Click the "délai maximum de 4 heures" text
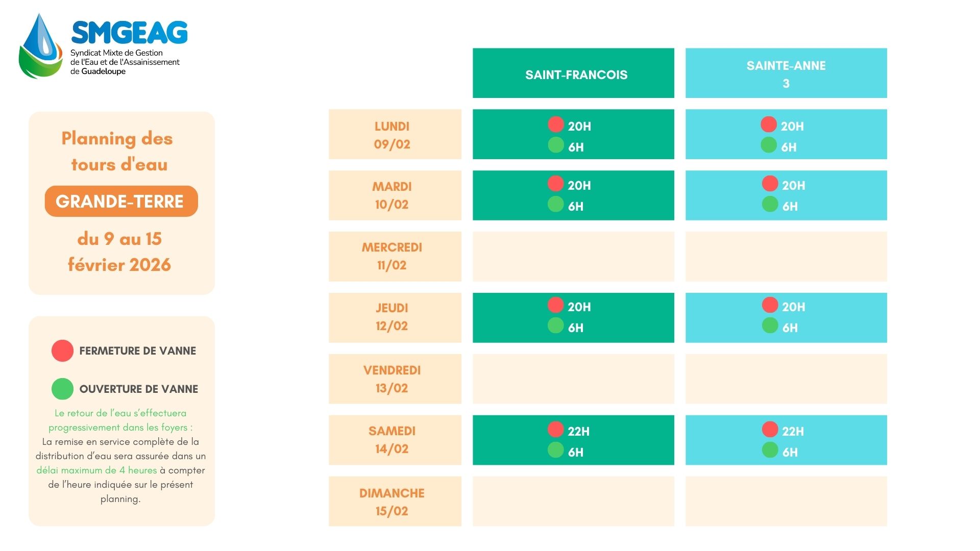980x551 pixels. (96, 470)
